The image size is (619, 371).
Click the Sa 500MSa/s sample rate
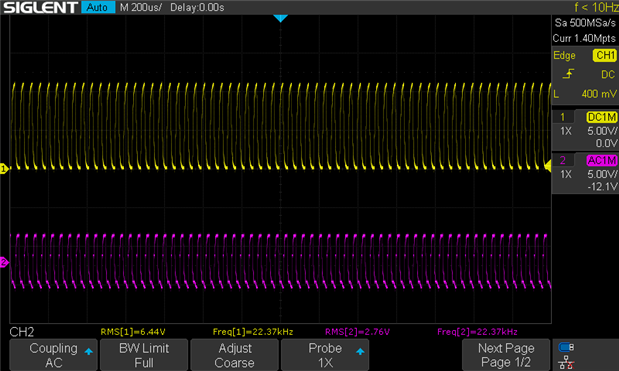pyautogui.click(x=585, y=23)
